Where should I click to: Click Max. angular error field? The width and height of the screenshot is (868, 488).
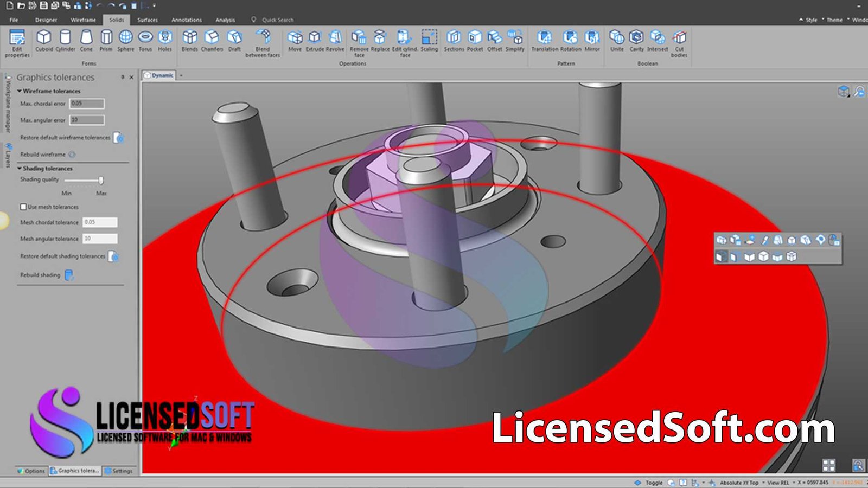point(87,120)
